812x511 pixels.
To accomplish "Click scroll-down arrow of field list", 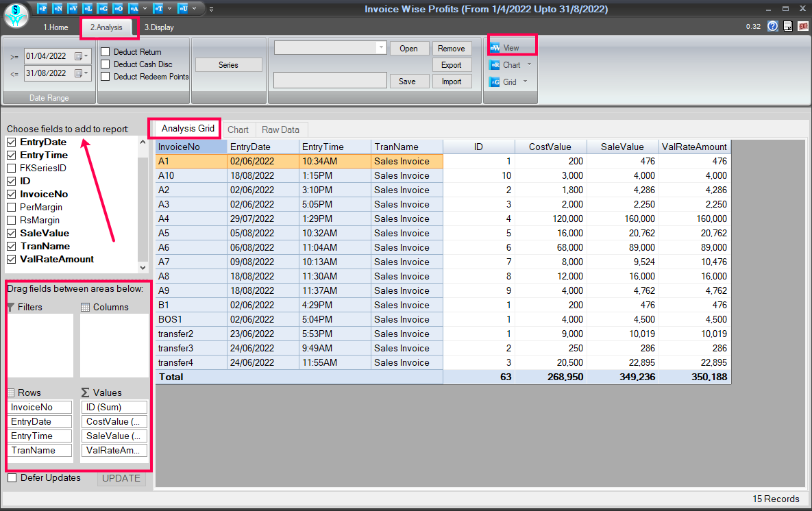I will [143, 268].
